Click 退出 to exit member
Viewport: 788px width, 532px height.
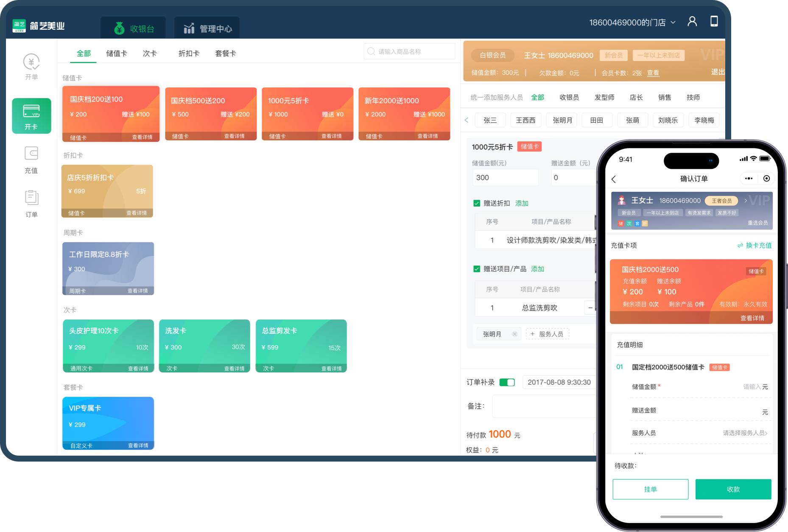click(718, 72)
